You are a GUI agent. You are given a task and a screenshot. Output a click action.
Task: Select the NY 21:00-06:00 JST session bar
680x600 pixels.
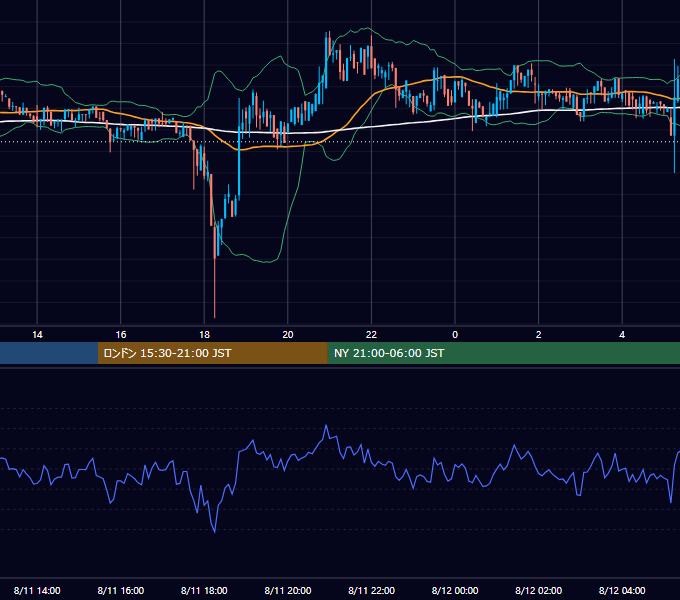(503, 353)
